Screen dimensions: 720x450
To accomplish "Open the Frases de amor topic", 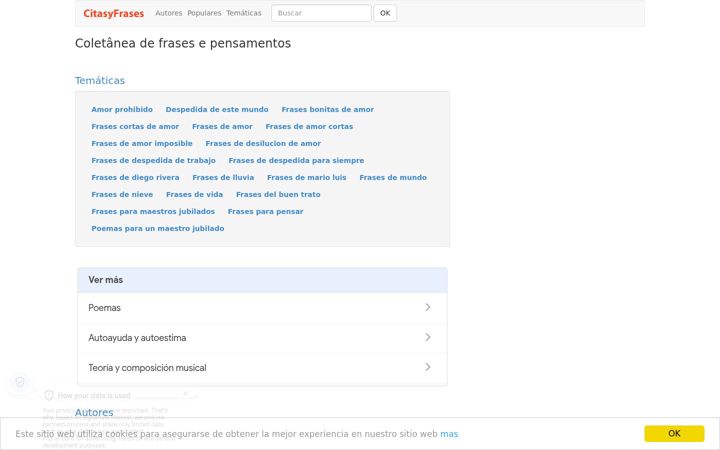I will pyautogui.click(x=222, y=126).
